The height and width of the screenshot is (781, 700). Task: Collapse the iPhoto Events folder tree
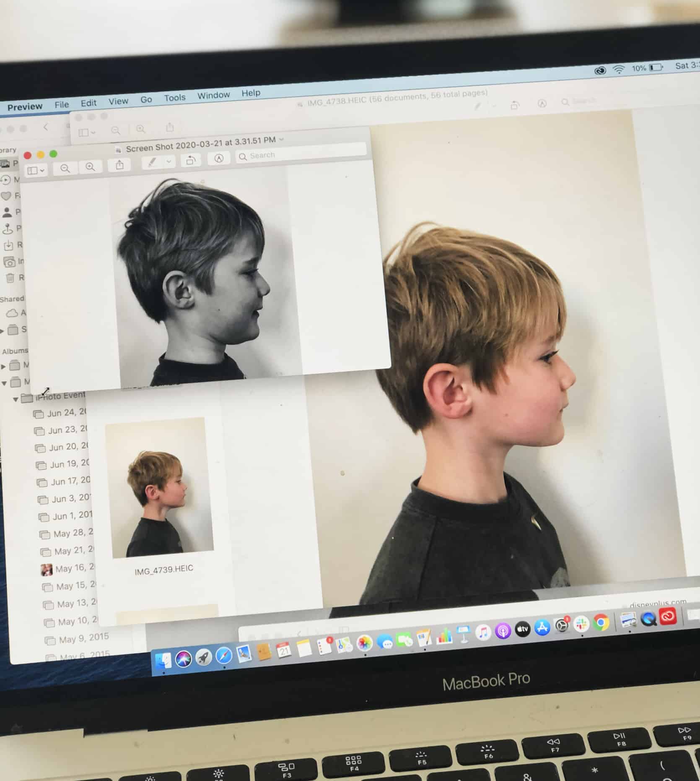tap(16, 399)
